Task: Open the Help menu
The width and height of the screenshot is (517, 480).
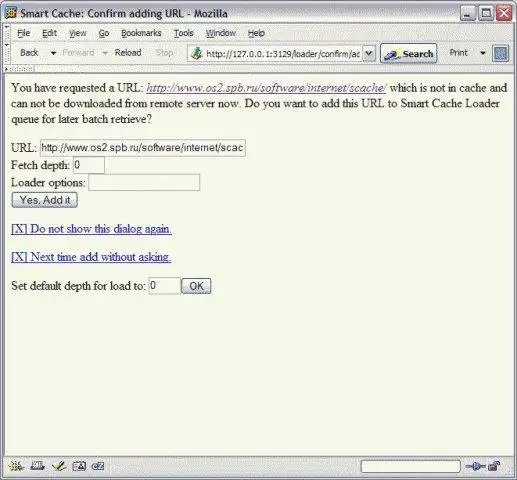Action: [x=256, y=33]
